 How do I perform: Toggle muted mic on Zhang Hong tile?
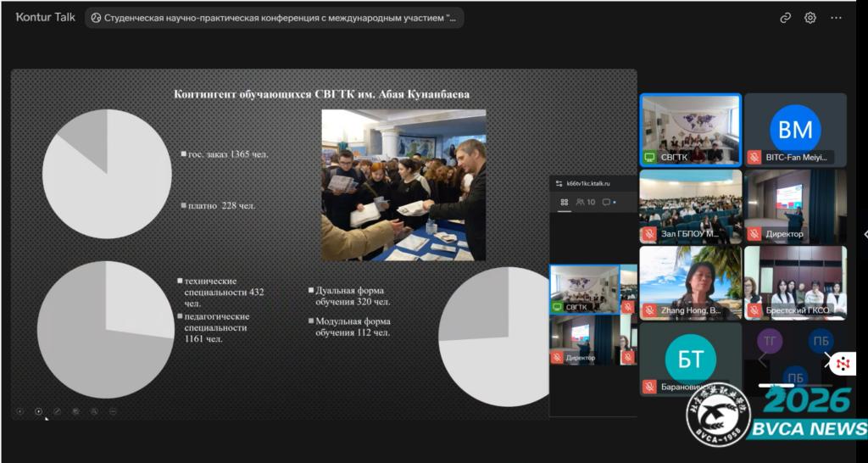click(x=649, y=310)
